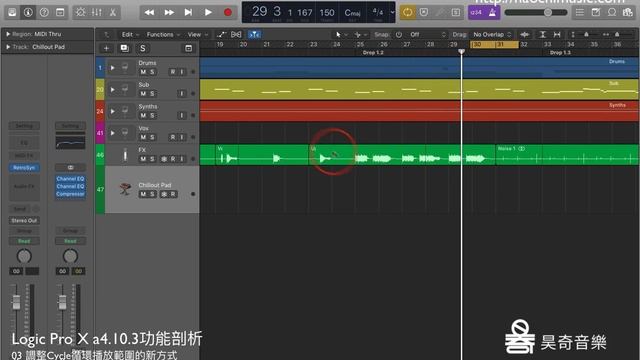Open the Edit menu
640x360 pixels.
[x=130, y=35]
